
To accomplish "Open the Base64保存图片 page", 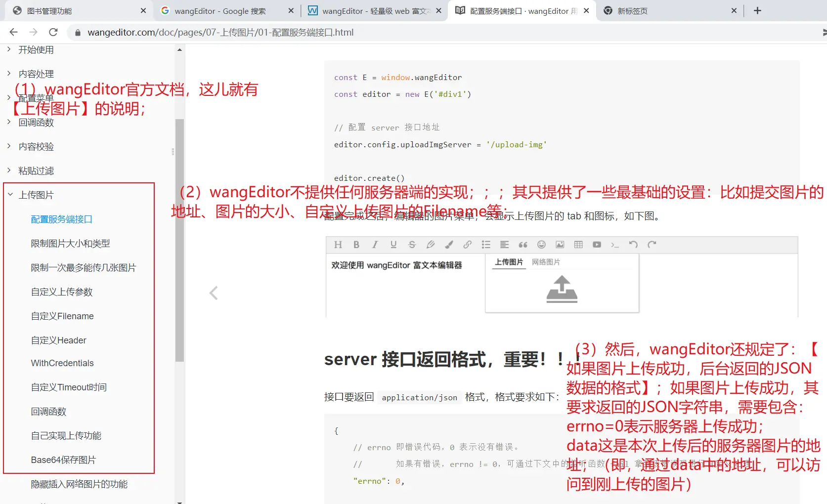I will tap(63, 460).
